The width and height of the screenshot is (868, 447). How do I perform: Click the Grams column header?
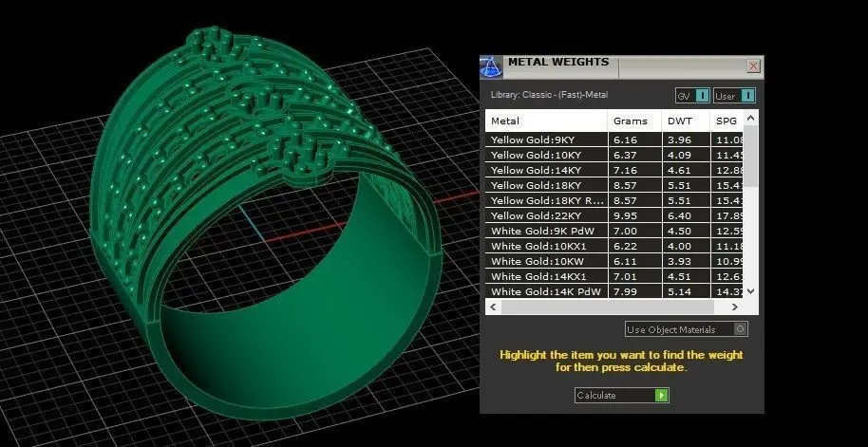pyautogui.click(x=635, y=121)
